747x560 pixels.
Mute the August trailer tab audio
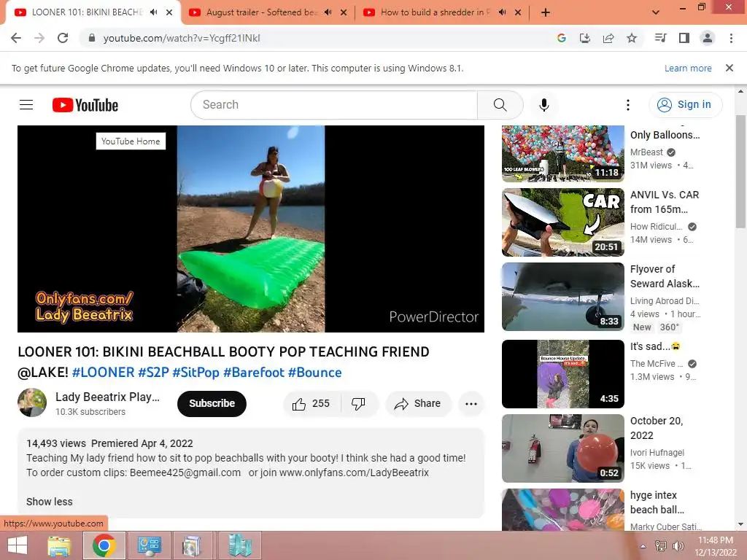(328, 12)
